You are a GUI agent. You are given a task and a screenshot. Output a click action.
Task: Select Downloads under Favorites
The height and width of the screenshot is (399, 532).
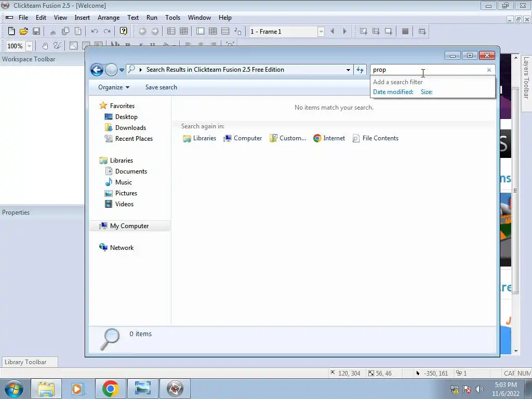coord(126,128)
